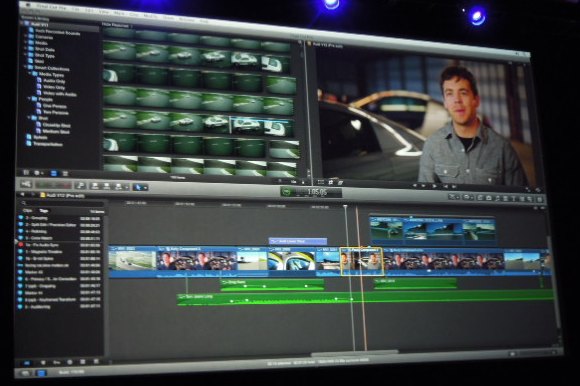Open the Music and Sound browser

(x=497, y=199)
